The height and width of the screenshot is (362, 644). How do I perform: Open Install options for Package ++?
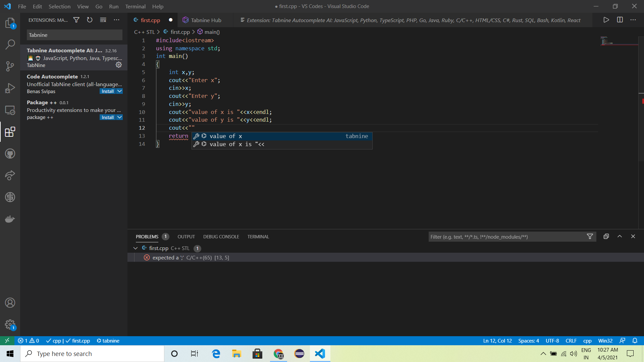(x=120, y=117)
